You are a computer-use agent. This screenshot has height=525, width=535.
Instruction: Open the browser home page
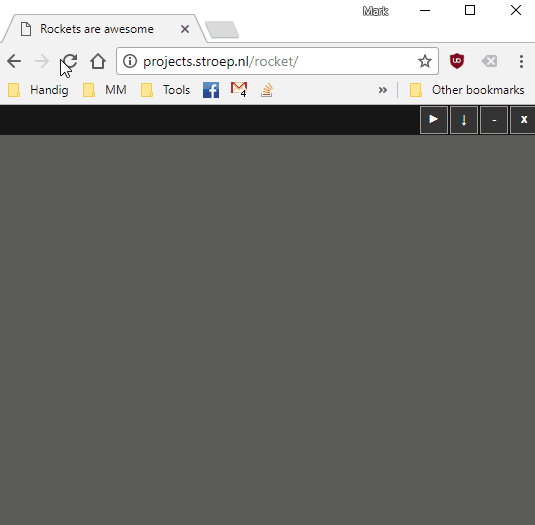98,61
